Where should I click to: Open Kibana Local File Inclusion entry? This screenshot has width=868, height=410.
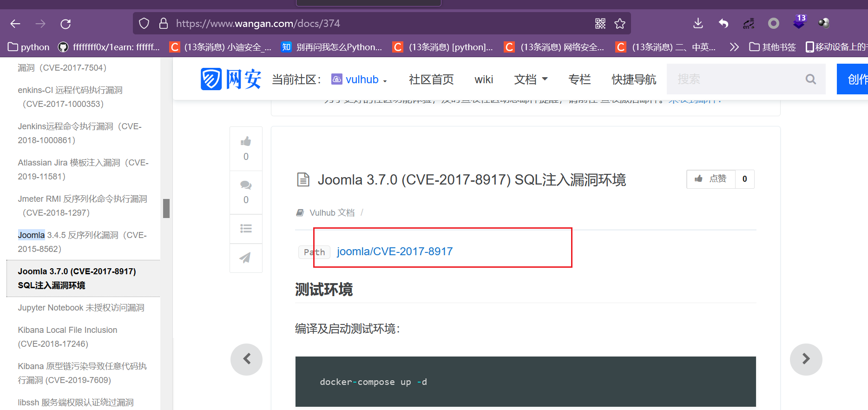point(67,337)
